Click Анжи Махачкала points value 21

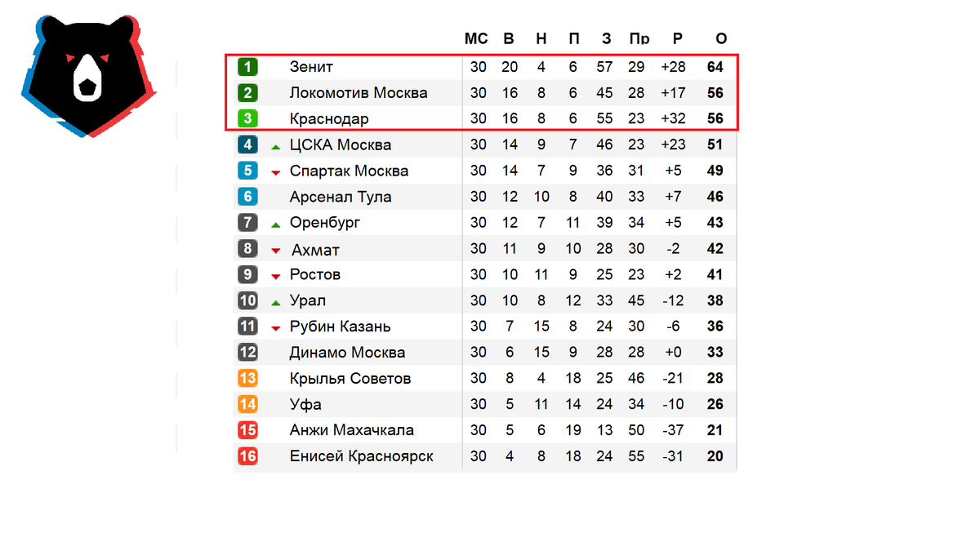[x=715, y=430]
